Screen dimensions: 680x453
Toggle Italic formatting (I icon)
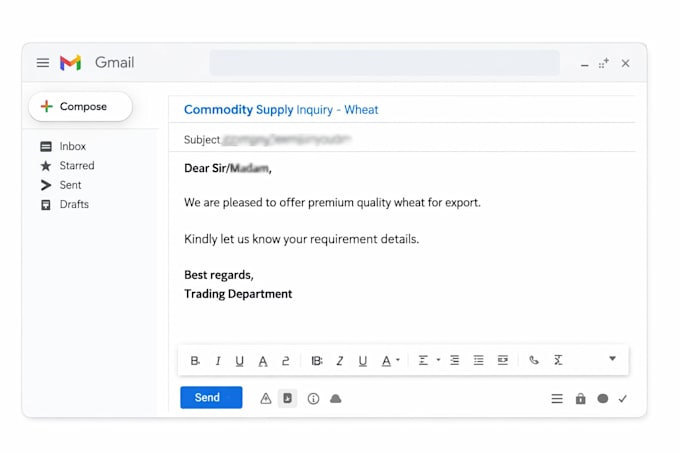(218, 361)
